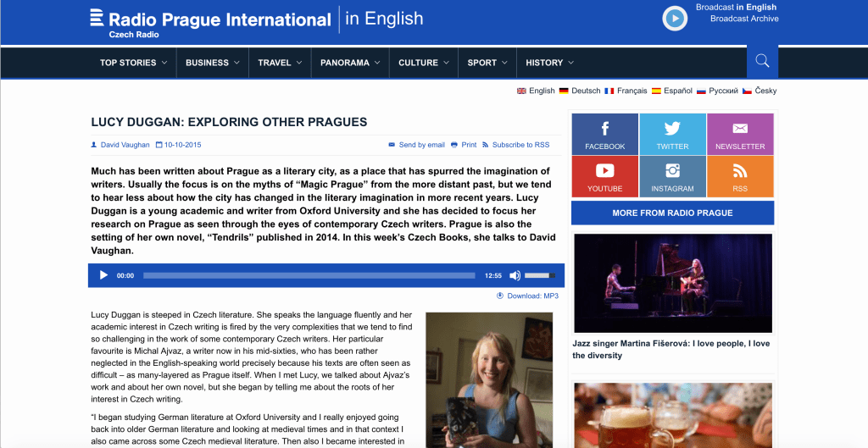Viewport: 868px width, 448px height.
Task: Adjust the audio volume slider
Action: pos(540,275)
